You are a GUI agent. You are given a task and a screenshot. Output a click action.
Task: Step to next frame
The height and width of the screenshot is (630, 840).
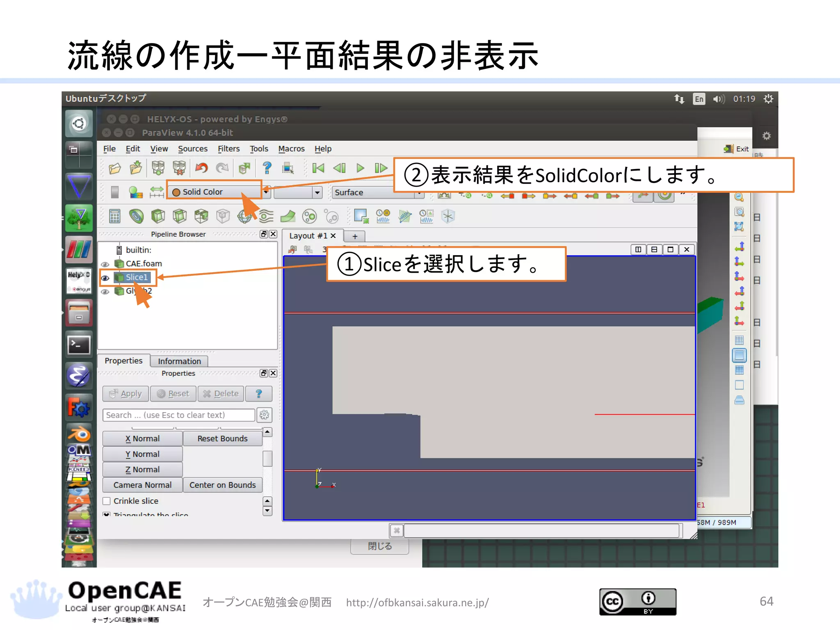pyautogui.click(x=381, y=168)
